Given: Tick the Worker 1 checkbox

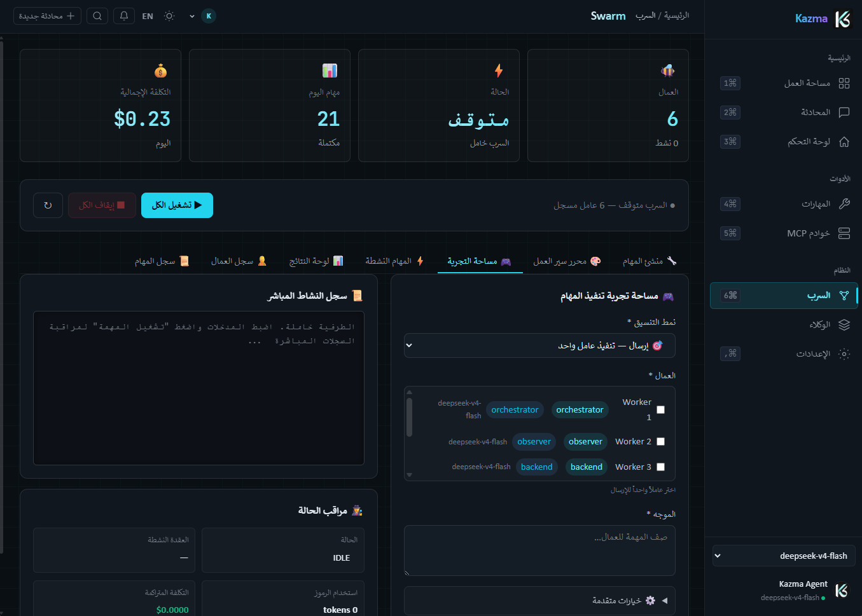Looking at the screenshot, I should coord(660,410).
